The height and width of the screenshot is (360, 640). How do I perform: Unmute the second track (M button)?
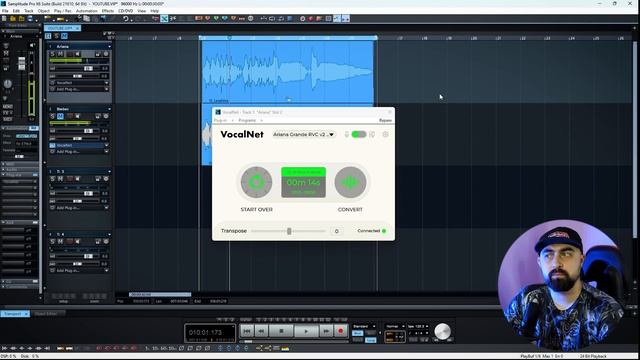click(60, 116)
